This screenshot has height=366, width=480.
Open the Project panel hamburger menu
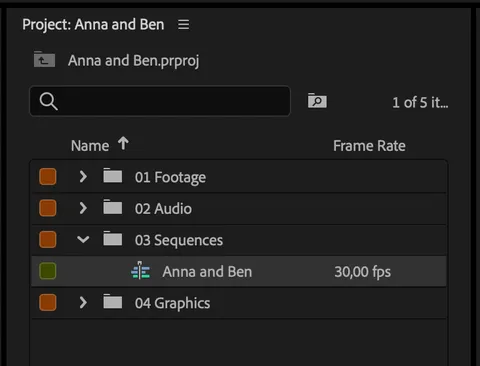click(183, 24)
